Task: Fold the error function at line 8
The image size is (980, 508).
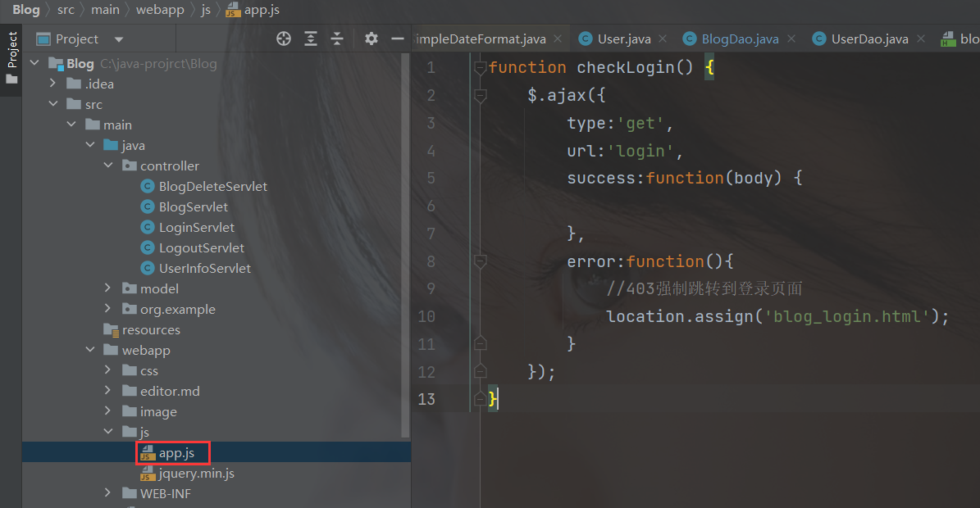Action: coord(480,261)
